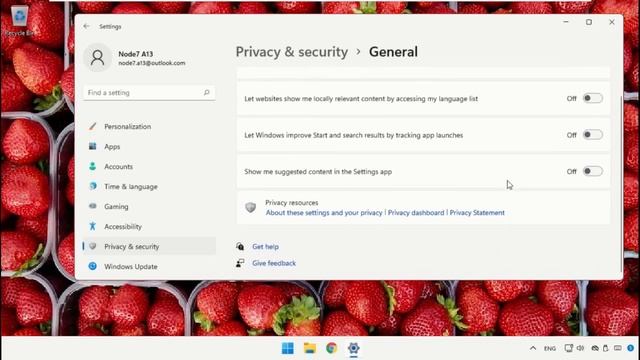Toggle suggested content in Settings switch
The width and height of the screenshot is (640, 360).
[x=592, y=171]
